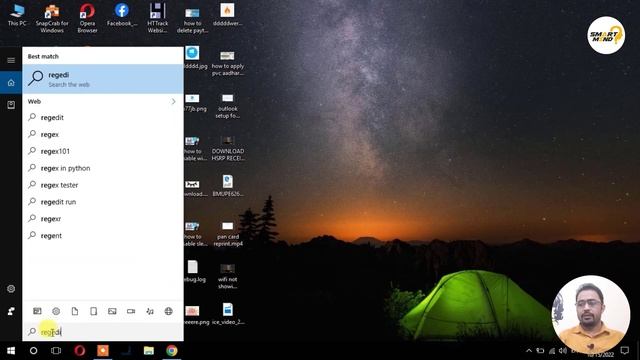
Task: Open the Facebook desktop shortcut
Action: [x=122, y=16]
